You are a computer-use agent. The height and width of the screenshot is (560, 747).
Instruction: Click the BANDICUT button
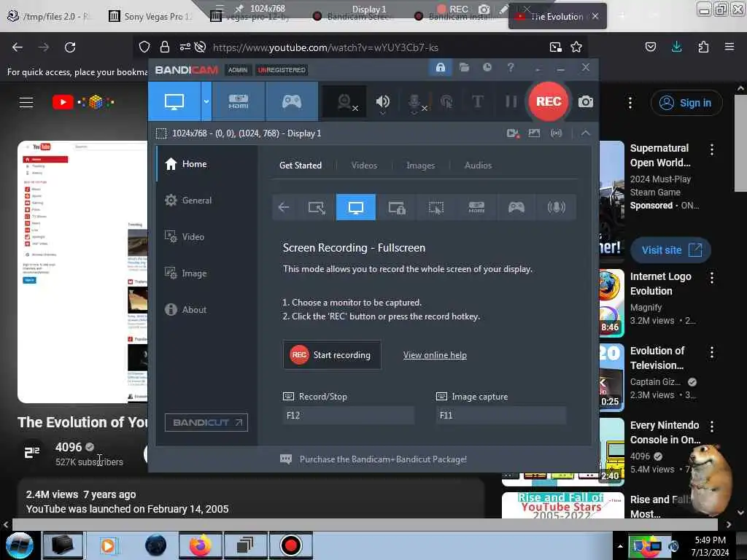[x=206, y=422]
